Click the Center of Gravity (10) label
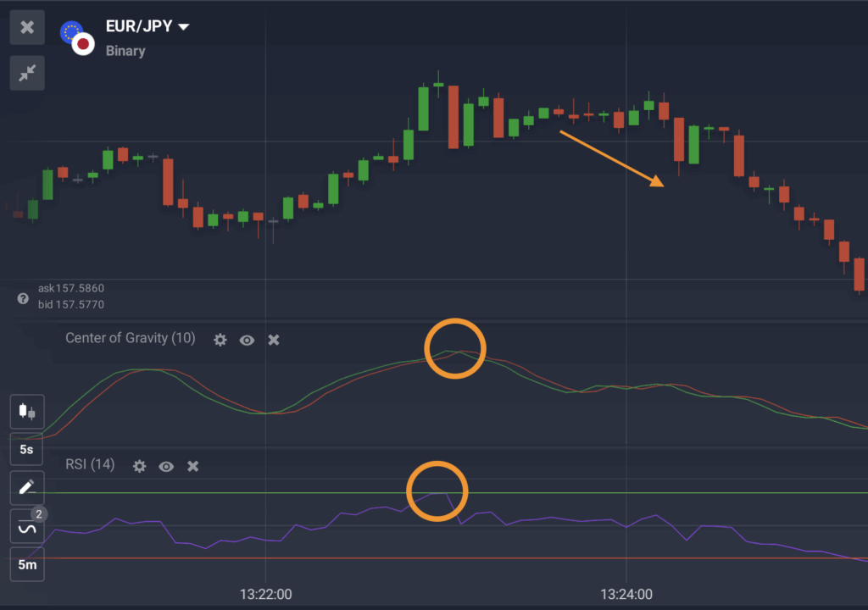This screenshot has height=610, width=868. (x=131, y=339)
